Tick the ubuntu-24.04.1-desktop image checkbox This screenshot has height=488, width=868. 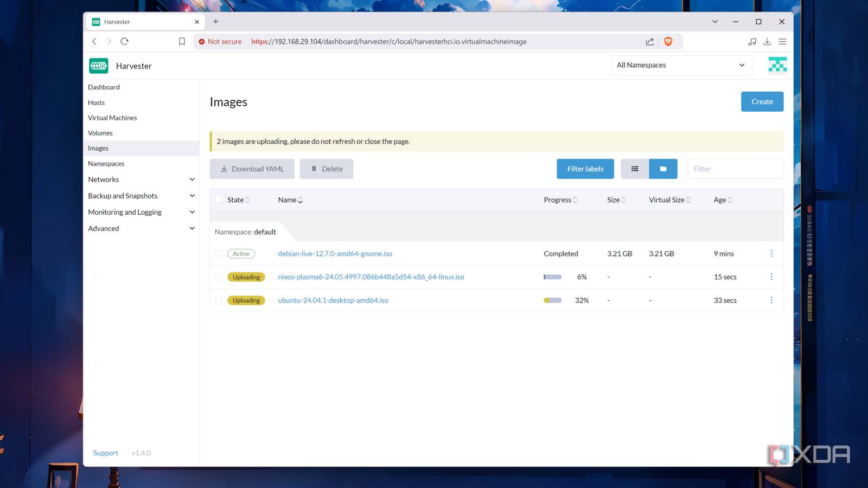(x=219, y=300)
